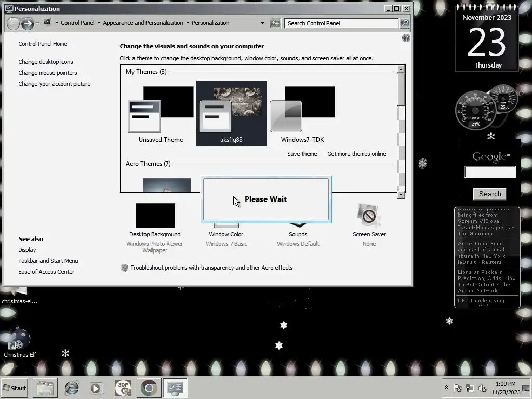Click the Aero Themes (7) group header

[x=148, y=164]
